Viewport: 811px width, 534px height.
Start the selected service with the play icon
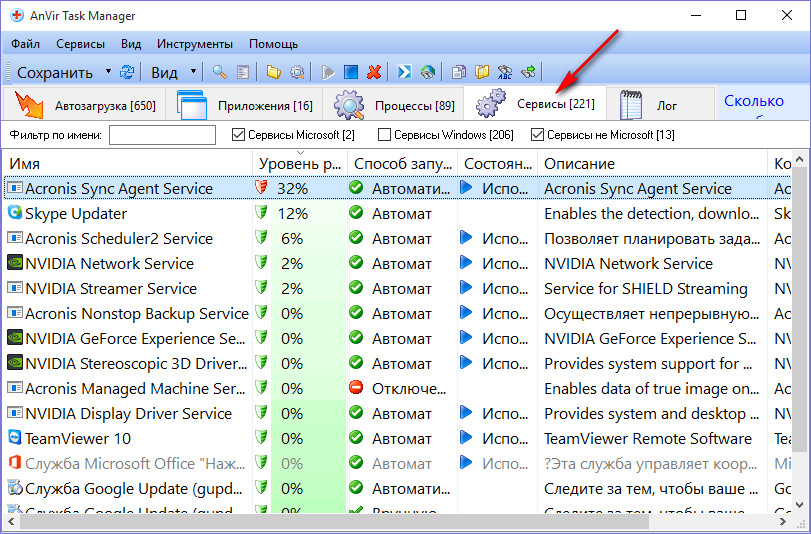[328, 72]
